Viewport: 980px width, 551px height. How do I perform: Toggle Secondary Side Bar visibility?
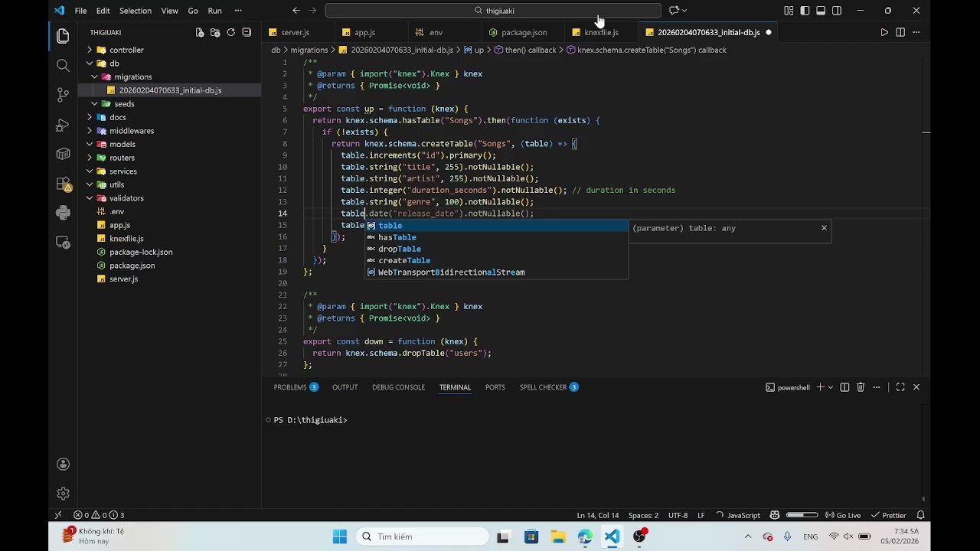pyautogui.click(x=837, y=11)
